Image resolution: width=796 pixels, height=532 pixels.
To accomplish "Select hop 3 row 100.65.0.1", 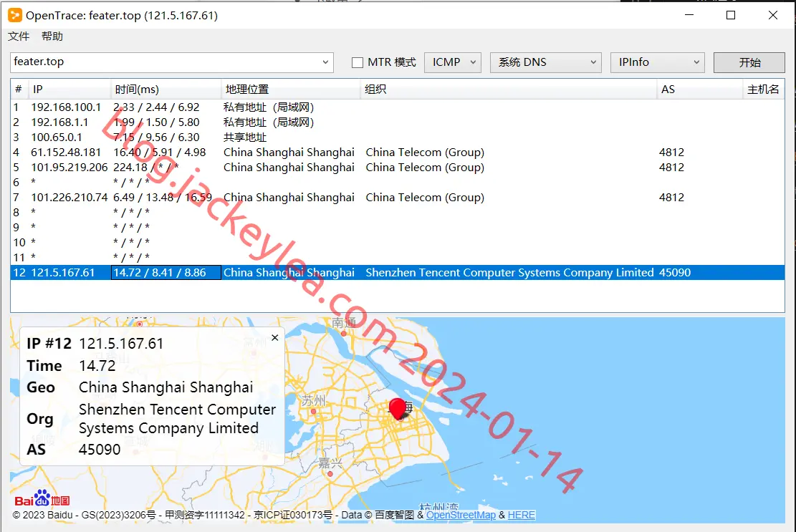I will [398, 137].
